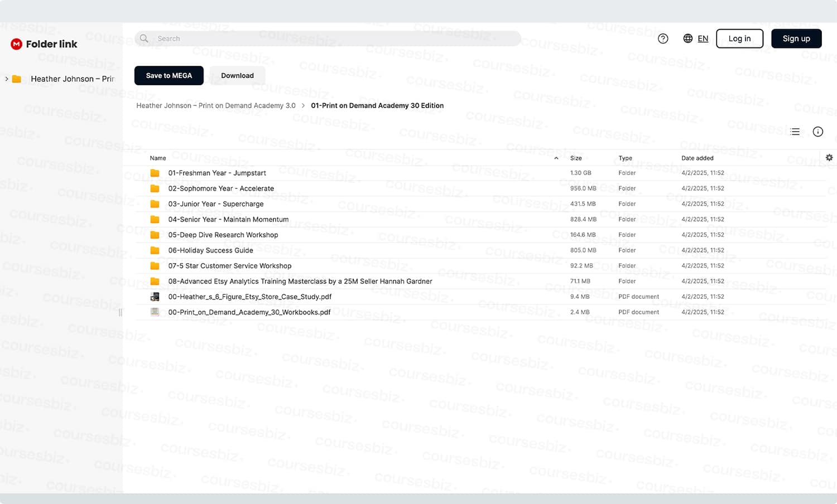Open 06-Holiday Success Guide folder
The height and width of the screenshot is (504, 837).
pos(211,250)
